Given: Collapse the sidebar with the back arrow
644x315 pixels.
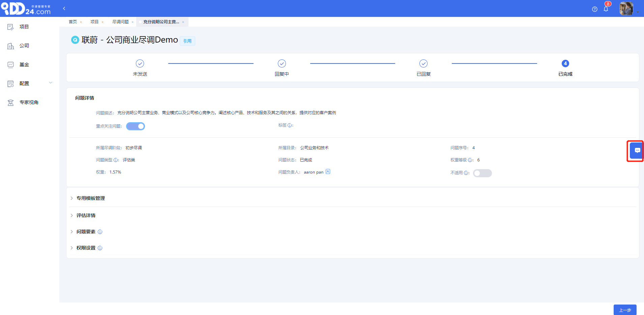Looking at the screenshot, I should point(64,8).
